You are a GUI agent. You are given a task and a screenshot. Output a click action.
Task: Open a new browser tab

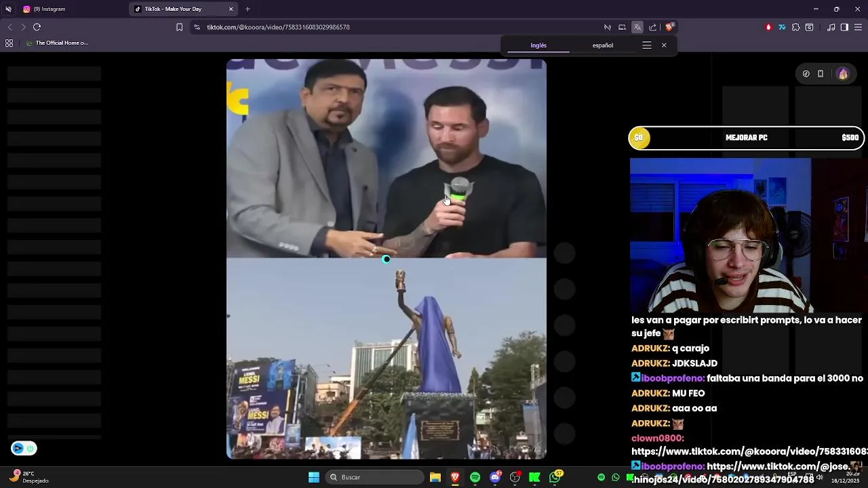click(248, 9)
